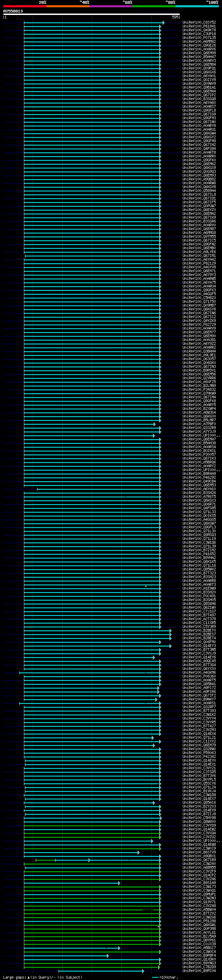222x980 pixels.
Task: Select the UniRef100_B2BES7 label
Action: point(199,634)
